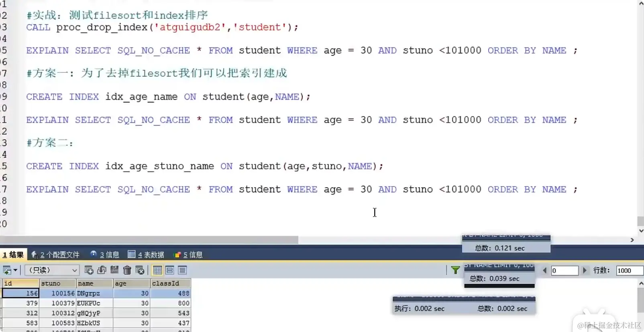The image size is (644, 332).
Task: Click the result grid scroll up arrow
Action: coord(640,283)
